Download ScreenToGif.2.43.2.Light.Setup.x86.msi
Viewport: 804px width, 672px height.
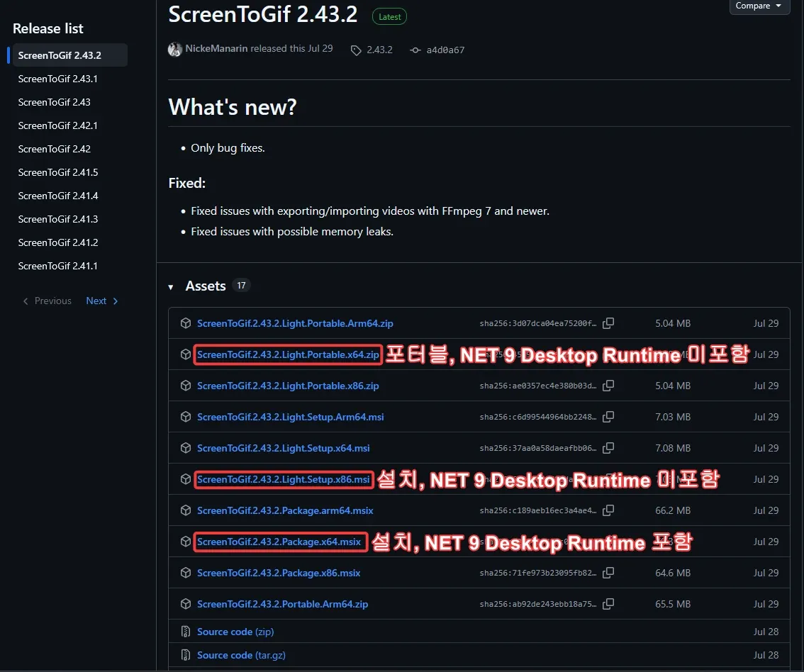click(283, 478)
